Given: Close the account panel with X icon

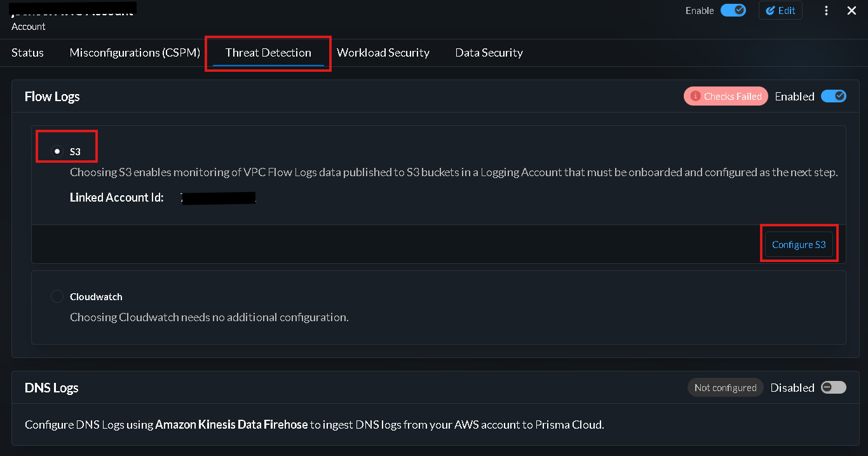Looking at the screenshot, I should [x=852, y=11].
